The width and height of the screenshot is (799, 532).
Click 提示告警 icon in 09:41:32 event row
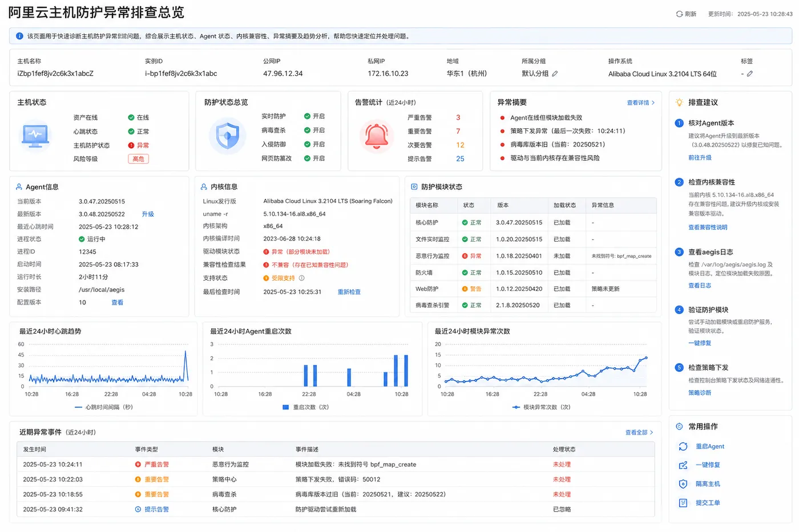[x=138, y=510]
